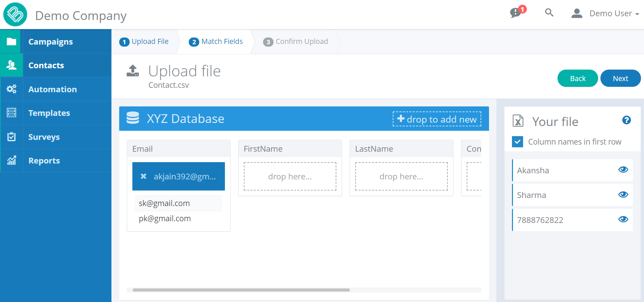Viewport: 644px width, 302px height.
Task: Click the Templates sidebar icon
Action: tap(11, 113)
